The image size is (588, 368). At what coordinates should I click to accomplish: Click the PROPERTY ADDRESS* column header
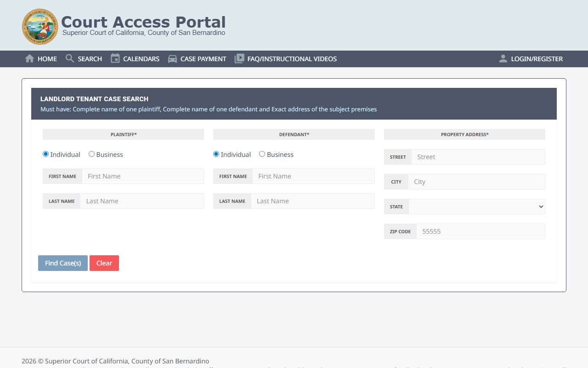pos(464,134)
